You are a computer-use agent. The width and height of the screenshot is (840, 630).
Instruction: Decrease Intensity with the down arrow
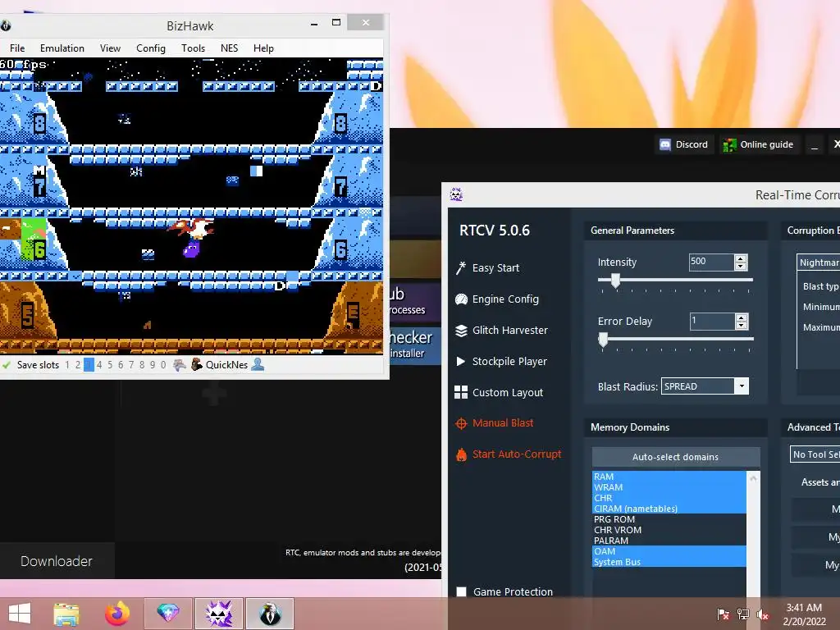click(741, 267)
